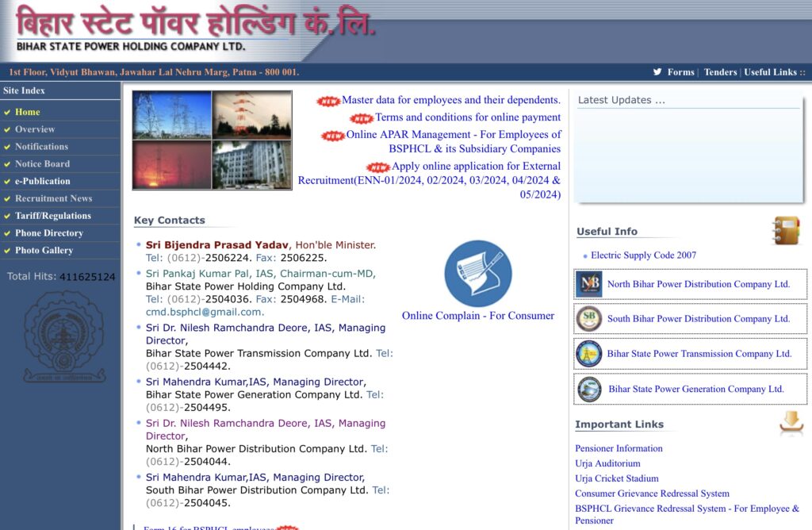Open Online Complain - For Consumer link
812x530 pixels.
(478, 316)
